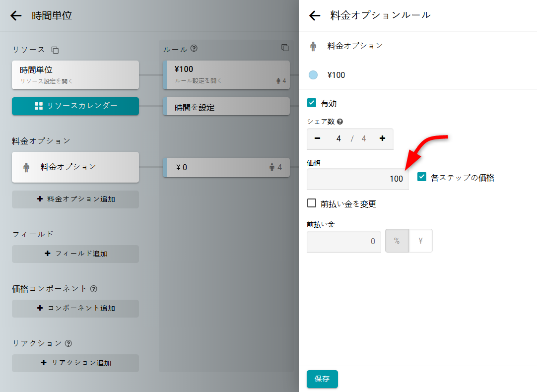Click 料金オプション追加 button
537x392 pixels.
(x=75, y=199)
